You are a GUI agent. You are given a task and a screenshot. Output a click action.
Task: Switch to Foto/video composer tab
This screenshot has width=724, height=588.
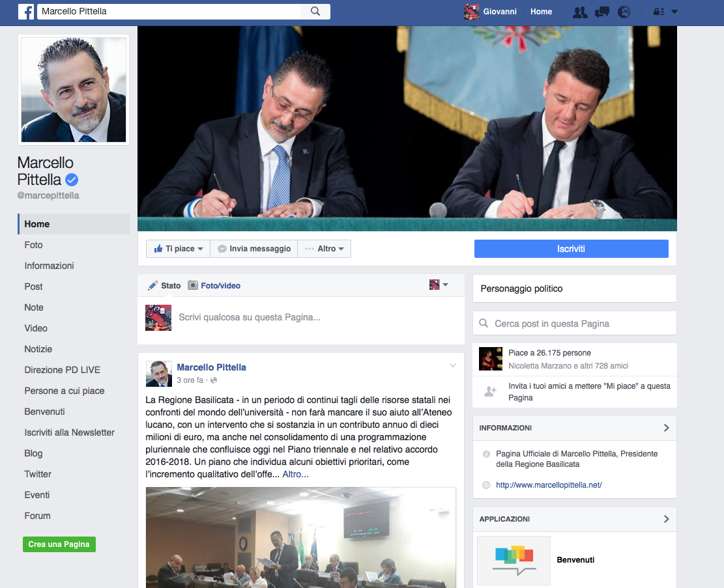214,286
